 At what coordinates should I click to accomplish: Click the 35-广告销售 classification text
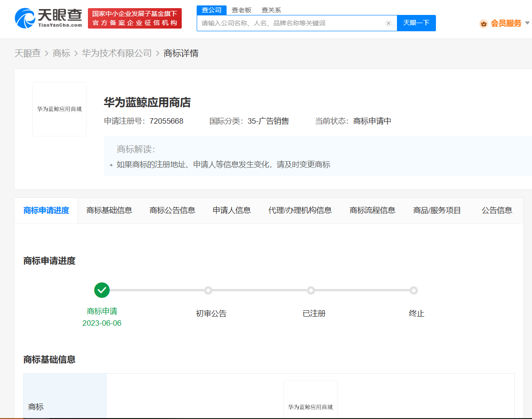(x=268, y=121)
